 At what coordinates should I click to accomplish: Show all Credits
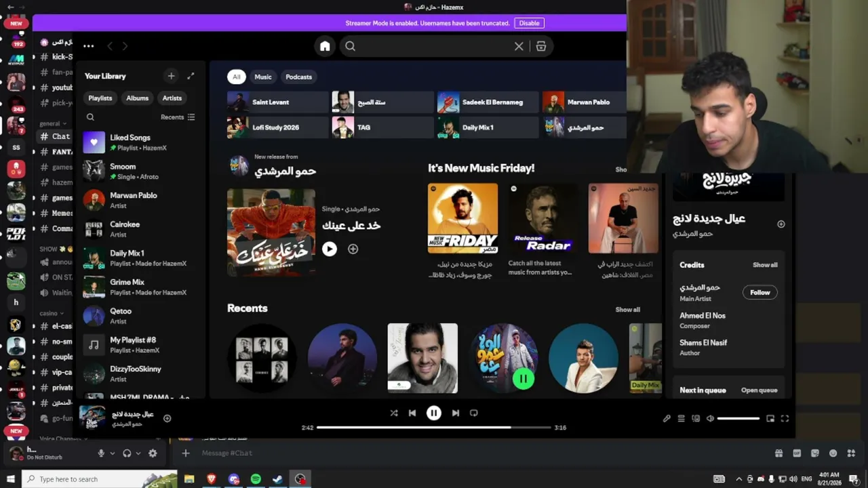click(765, 265)
